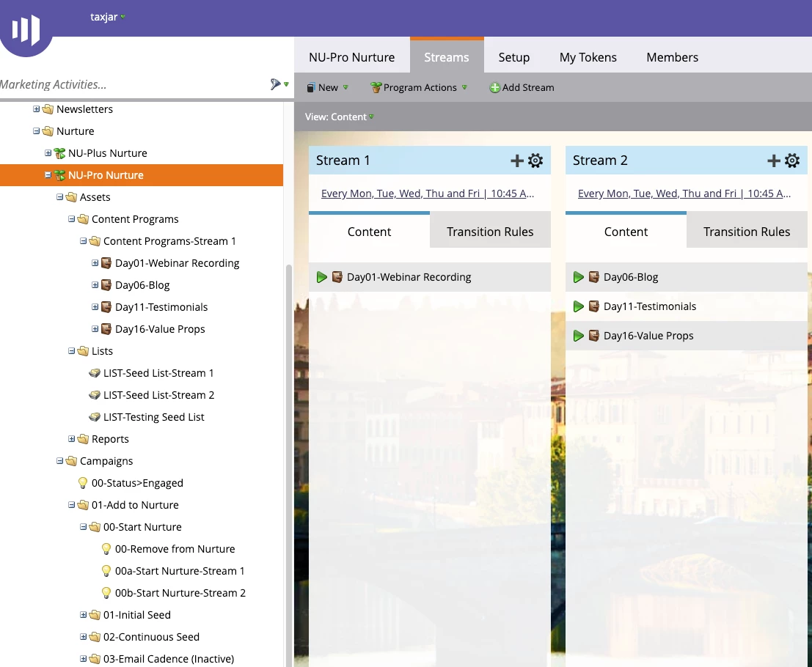Click the lightbulb icon for 00-Status>Engaged

point(82,483)
